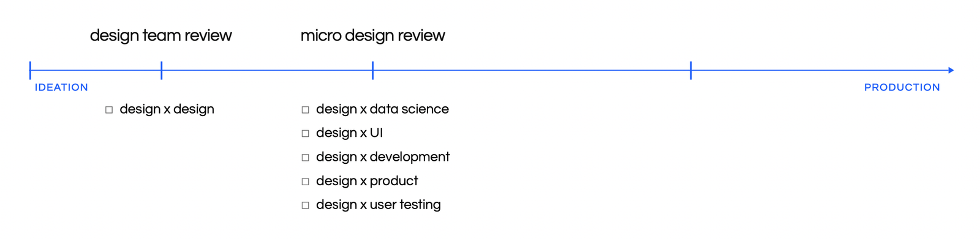This screenshot has width=980, height=239.
Task: Click the design x product text
Action: [x=367, y=181]
